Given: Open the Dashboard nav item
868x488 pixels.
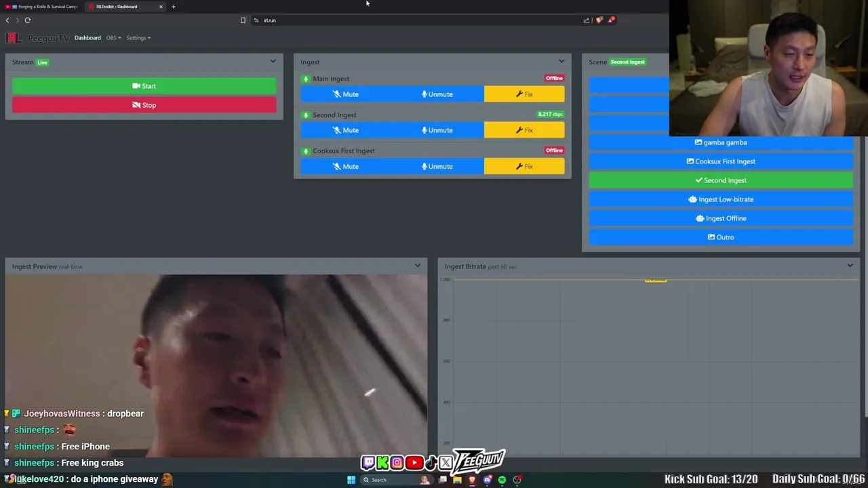Looking at the screenshot, I should coord(87,38).
